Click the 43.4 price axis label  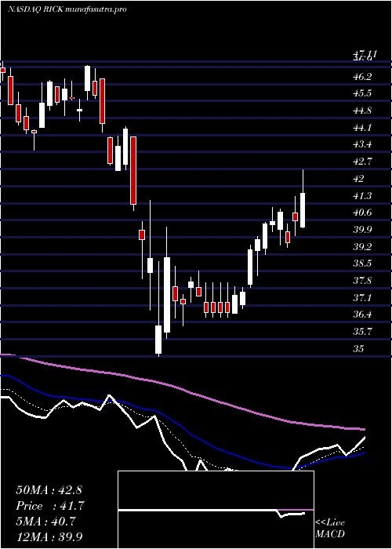(x=362, y=144)
